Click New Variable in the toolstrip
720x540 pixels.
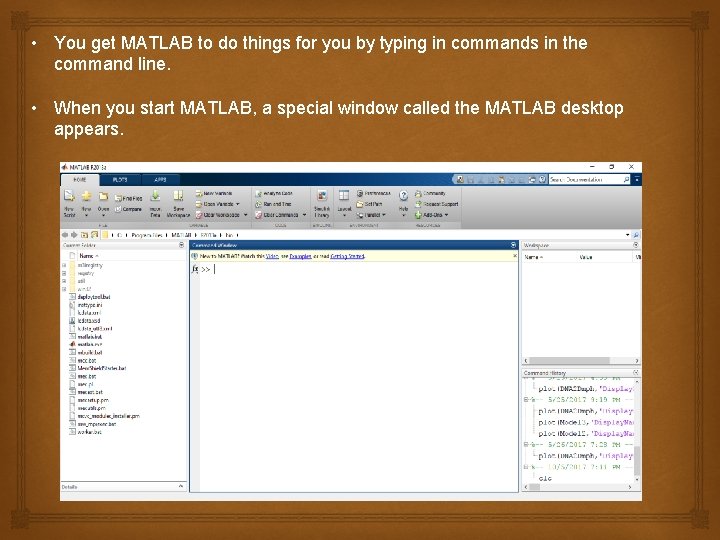click(x=214, y=193)
